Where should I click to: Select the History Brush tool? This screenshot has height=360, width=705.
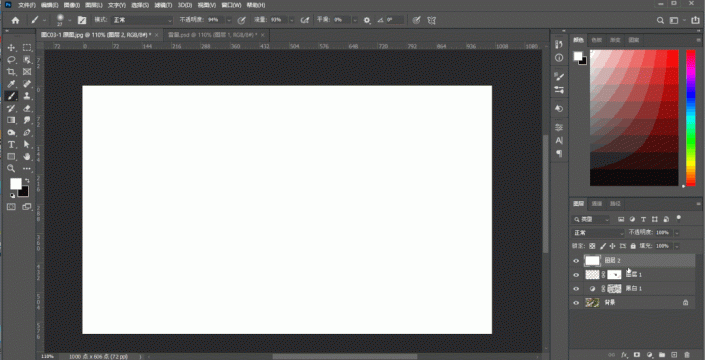11,108
